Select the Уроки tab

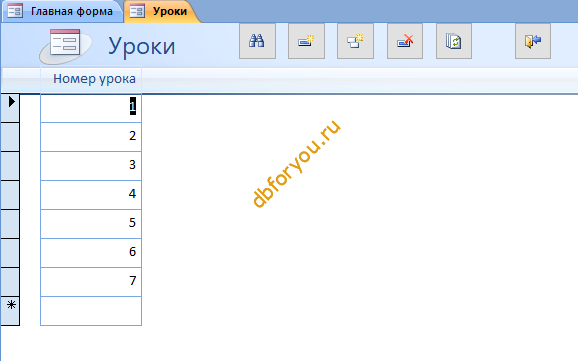(x=161, y=11)
